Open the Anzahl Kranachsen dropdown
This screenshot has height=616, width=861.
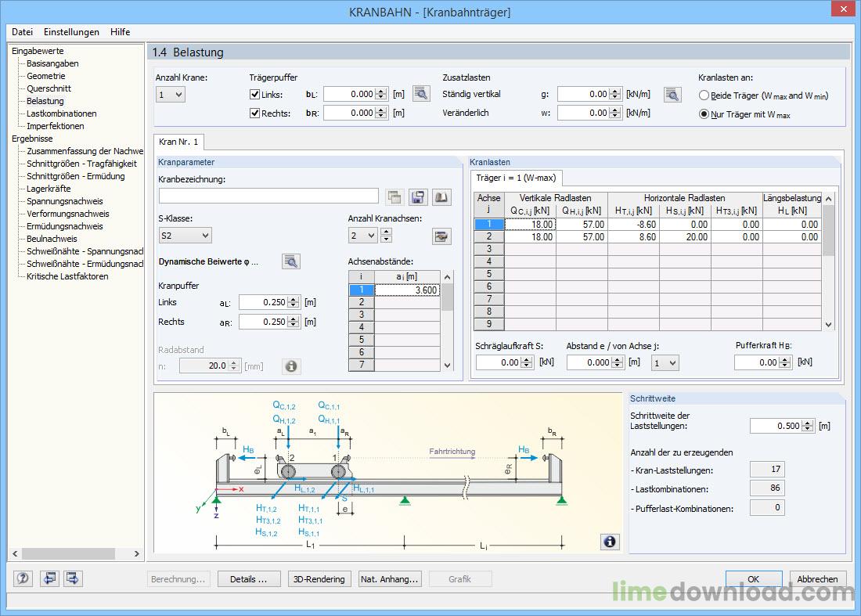363,236
